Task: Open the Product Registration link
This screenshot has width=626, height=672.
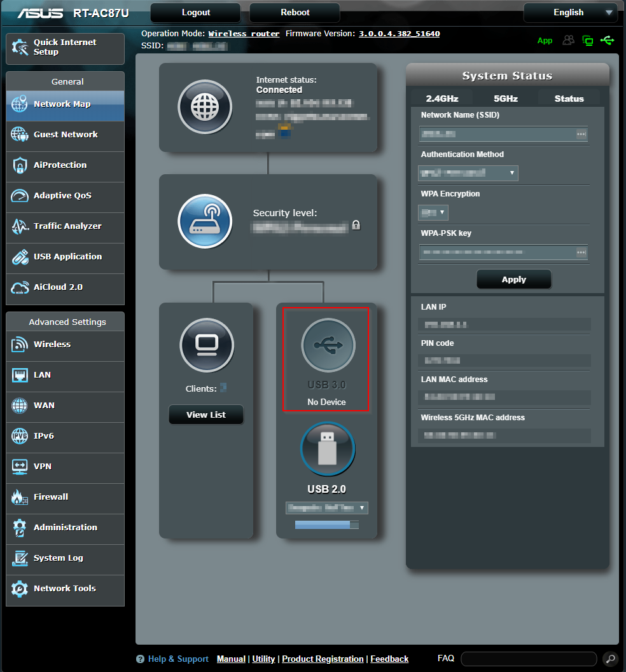Action: pos(323,659)
